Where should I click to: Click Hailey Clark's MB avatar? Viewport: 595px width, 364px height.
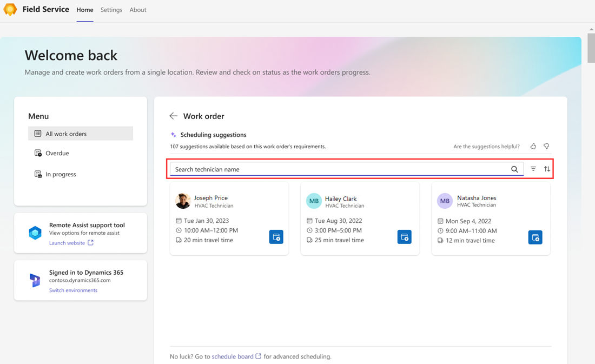point(314,201)
